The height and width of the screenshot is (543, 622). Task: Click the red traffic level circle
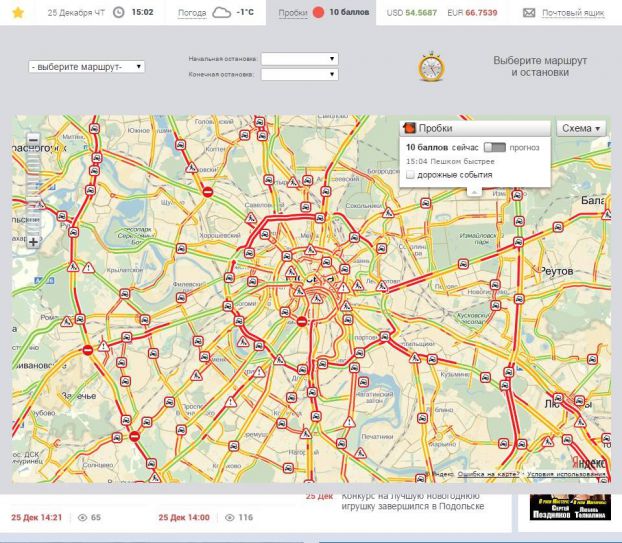click(x=319, y=12)
